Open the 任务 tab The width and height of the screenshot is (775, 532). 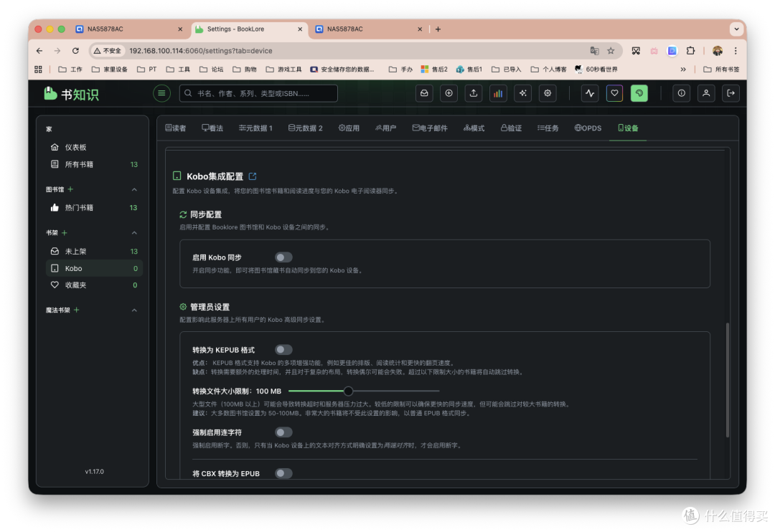point(548,128)
